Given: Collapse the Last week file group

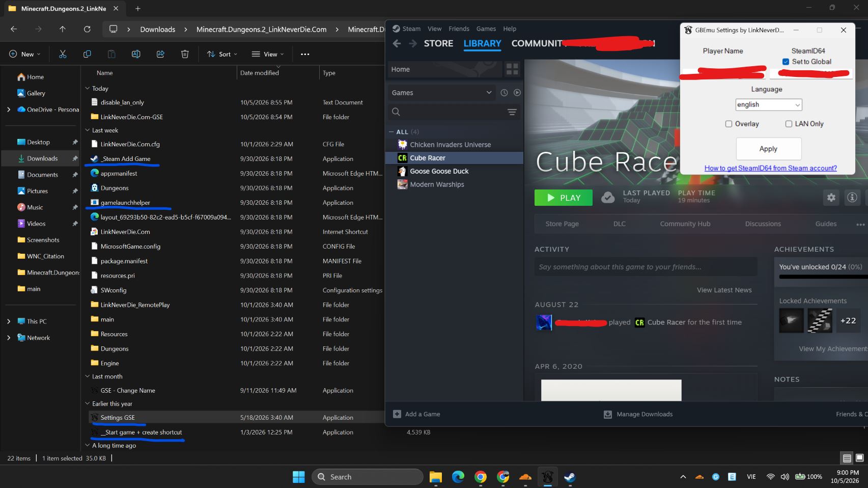Looking at the screenshot, I should 87,130.
